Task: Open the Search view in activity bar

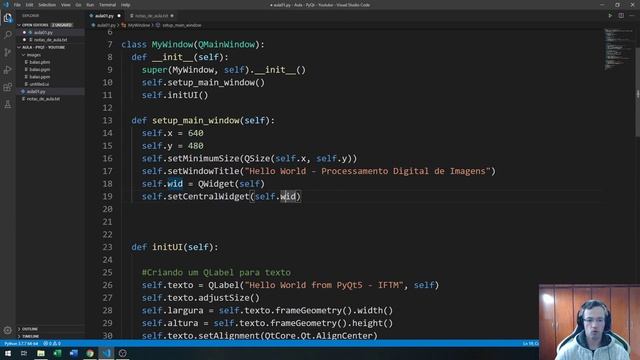Action: (8, 35)
